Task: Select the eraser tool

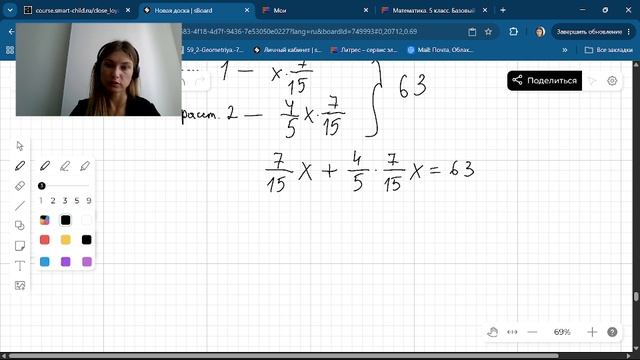Action: point(20,186)
